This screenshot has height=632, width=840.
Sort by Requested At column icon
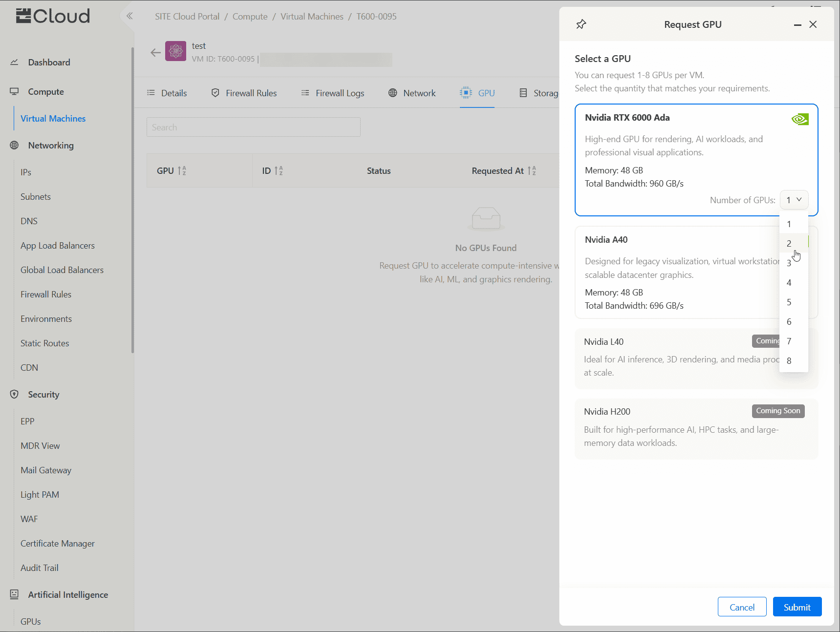[532, 171]
